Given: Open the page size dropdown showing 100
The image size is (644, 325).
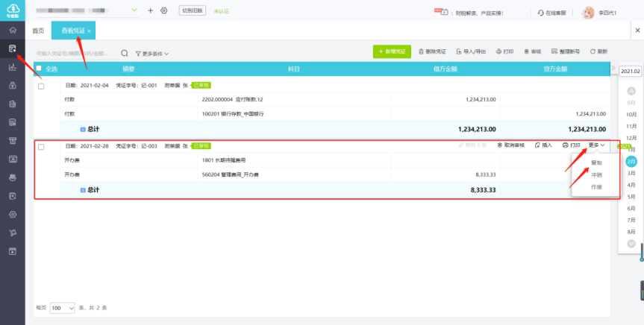Looking at the screenshot, I should (63, 307).
